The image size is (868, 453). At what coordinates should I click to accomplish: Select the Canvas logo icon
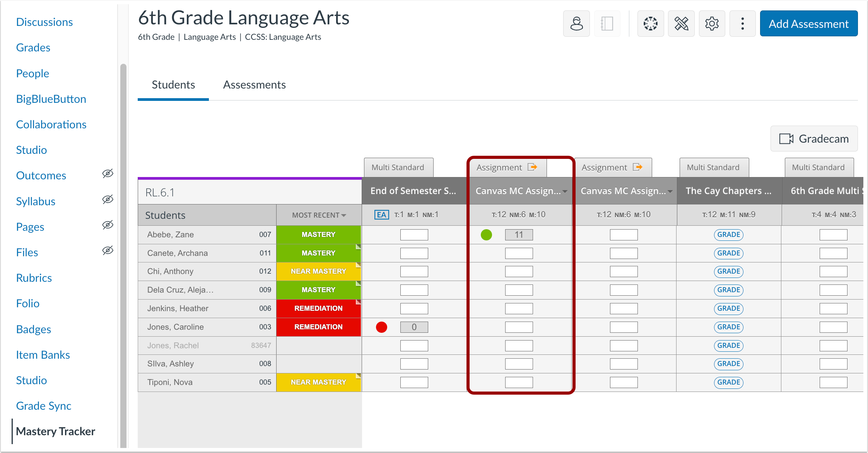(x=650, y=24)
